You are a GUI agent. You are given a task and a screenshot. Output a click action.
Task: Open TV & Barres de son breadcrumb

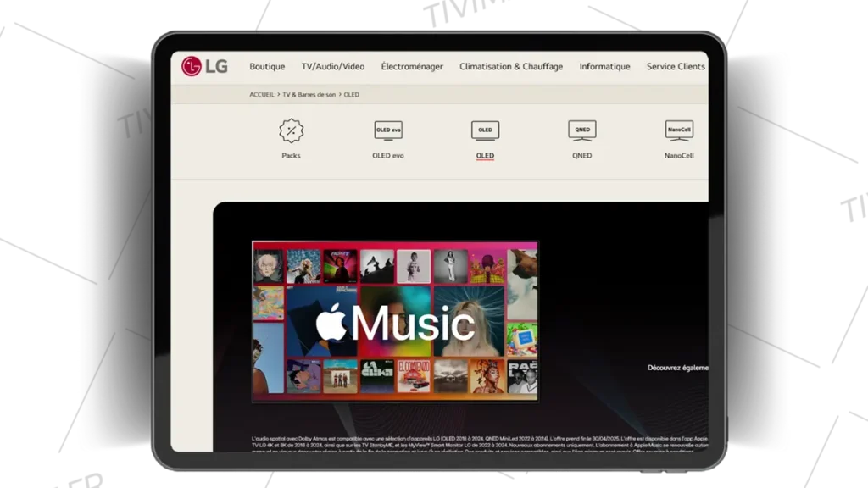[x=309, y=95]
